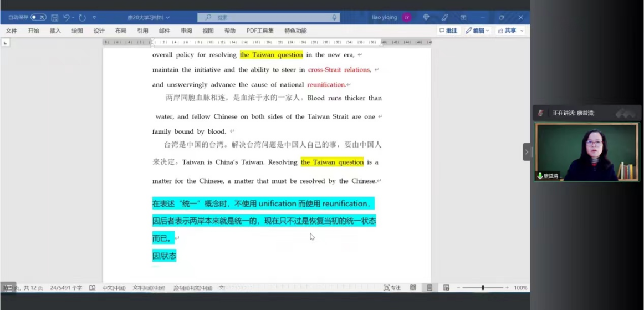Expand the Customize Quick Access Toolbar arrow
The width and height of the screenshot is (644, 310).
(x=94, y=18)
